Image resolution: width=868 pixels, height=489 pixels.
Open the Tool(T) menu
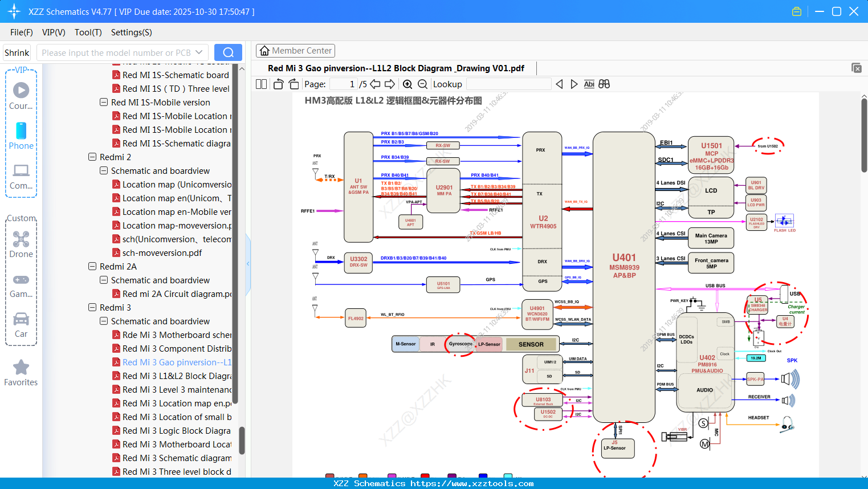click(x=88, y=32)
